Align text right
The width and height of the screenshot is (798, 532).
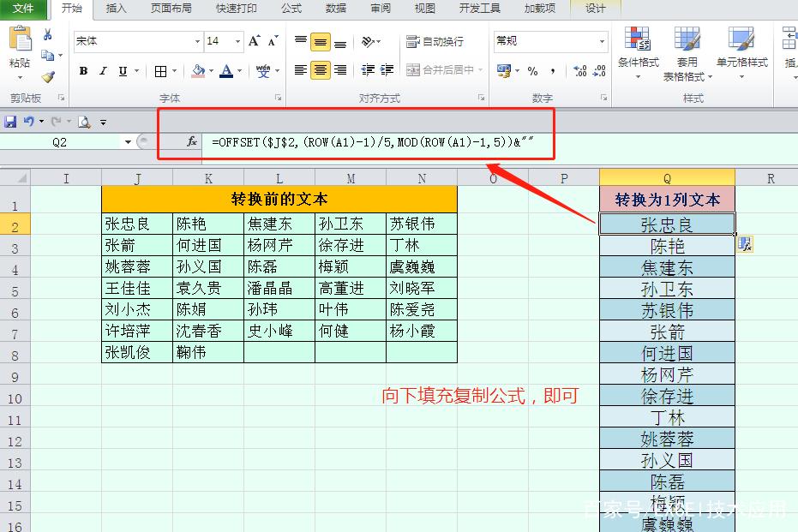(x=340, y=70)
